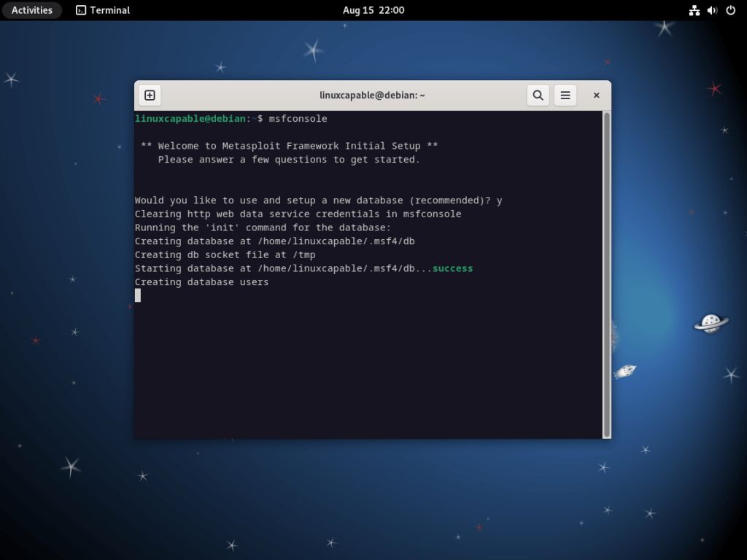Click the terminal vertical scrollbar
The width and height of the screenshot is (747, 560).
point(606,275)
